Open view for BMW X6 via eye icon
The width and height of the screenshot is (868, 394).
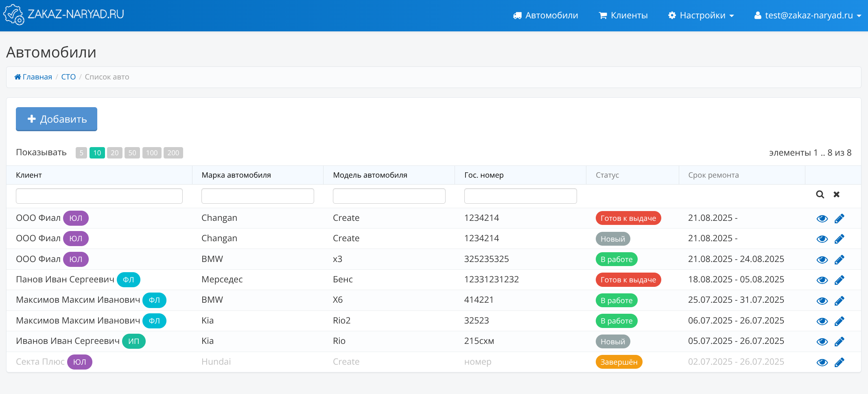click(822, 301)
